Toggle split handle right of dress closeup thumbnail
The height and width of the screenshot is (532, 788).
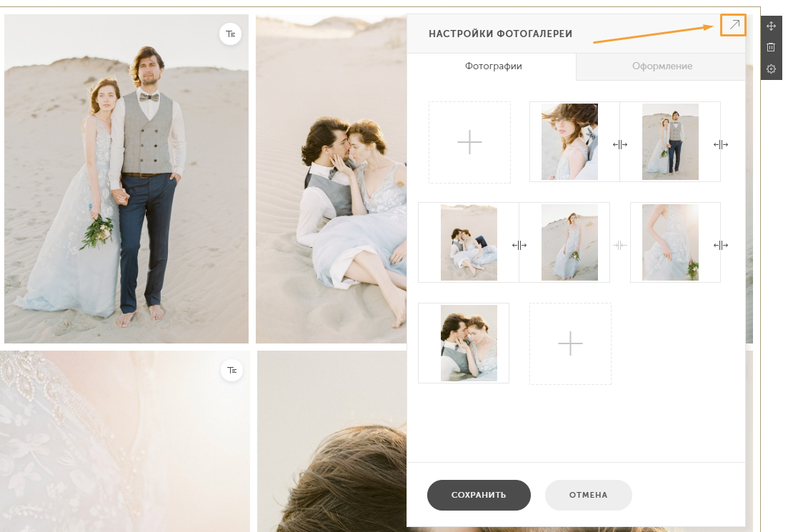[721, 245]
